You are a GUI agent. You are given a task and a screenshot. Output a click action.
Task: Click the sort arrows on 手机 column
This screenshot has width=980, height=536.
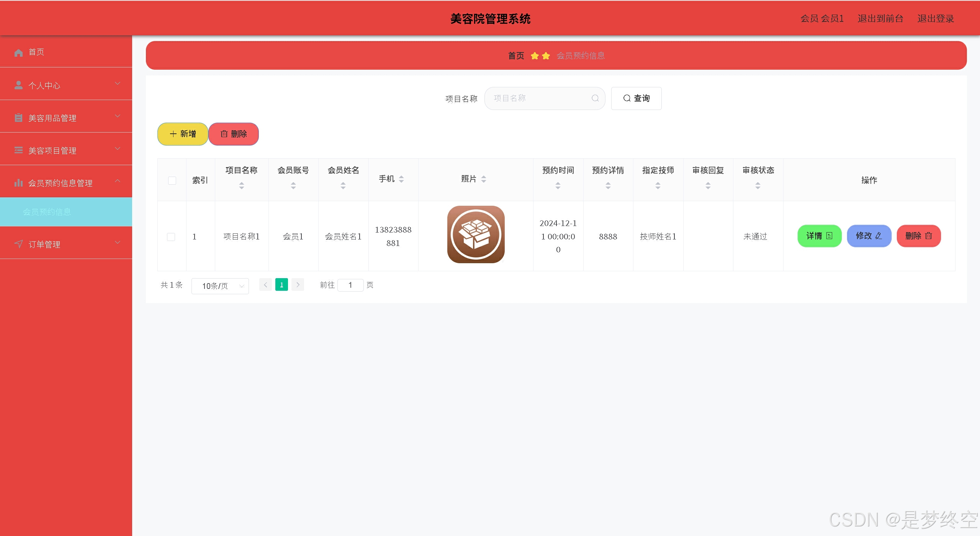point(401,179)
